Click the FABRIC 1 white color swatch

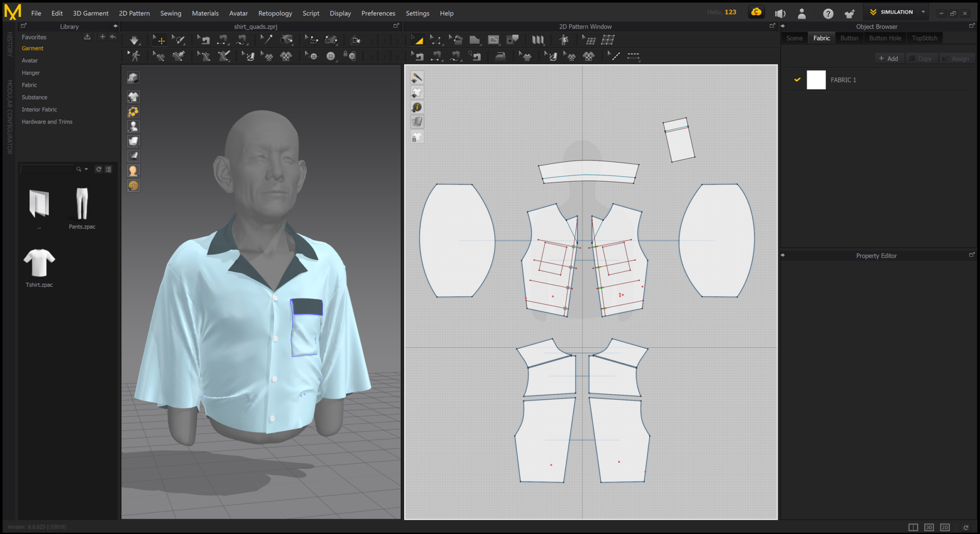coord(816,80)
